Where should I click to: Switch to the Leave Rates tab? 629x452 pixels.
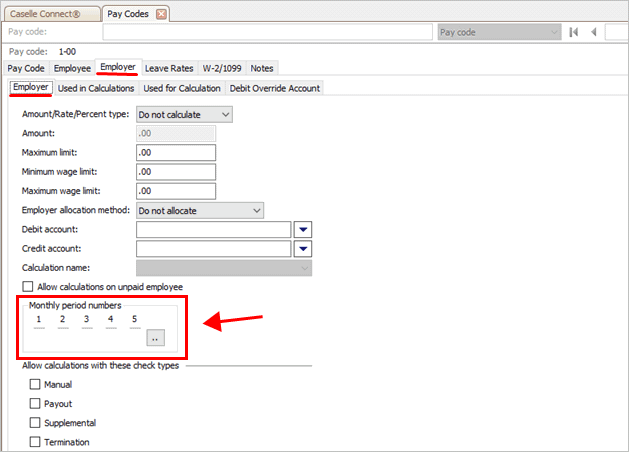169,68
